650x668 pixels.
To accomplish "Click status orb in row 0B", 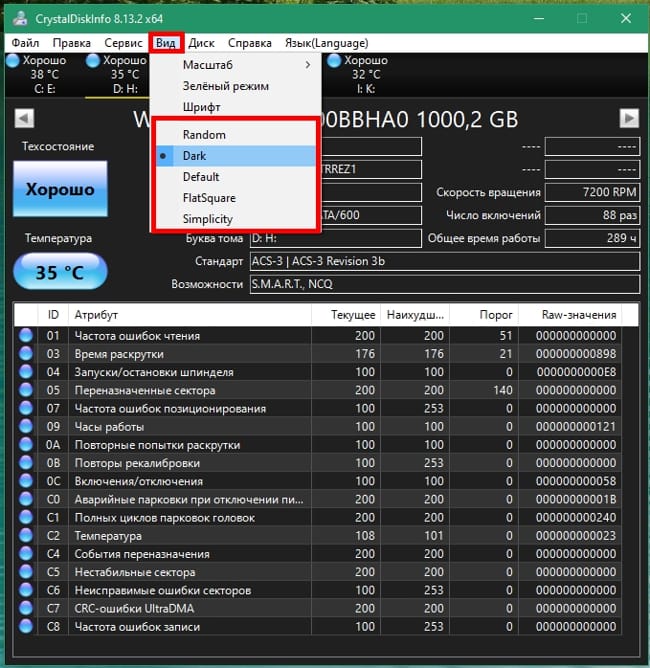I will (x=26, y=463).
